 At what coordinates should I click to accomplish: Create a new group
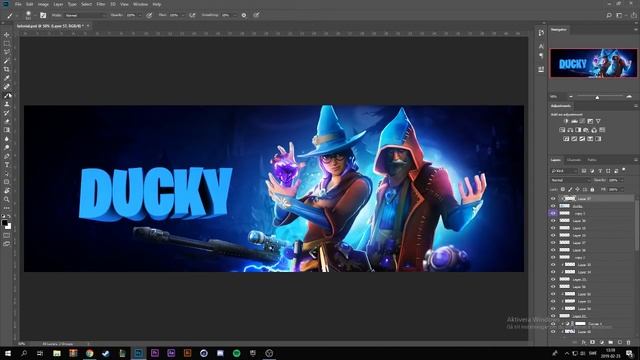click(x=611, y=342)
